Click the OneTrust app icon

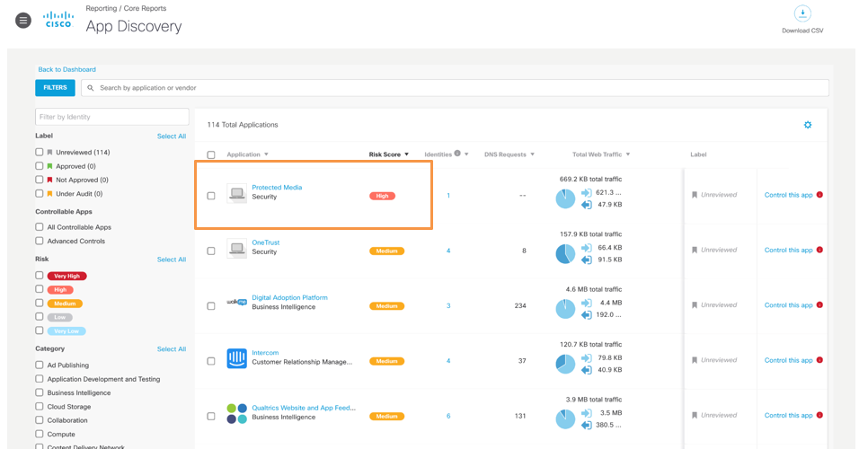coord(237,249)
